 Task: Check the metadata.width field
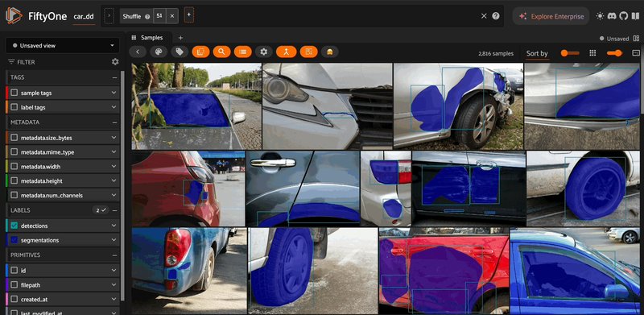click(14, 167)
